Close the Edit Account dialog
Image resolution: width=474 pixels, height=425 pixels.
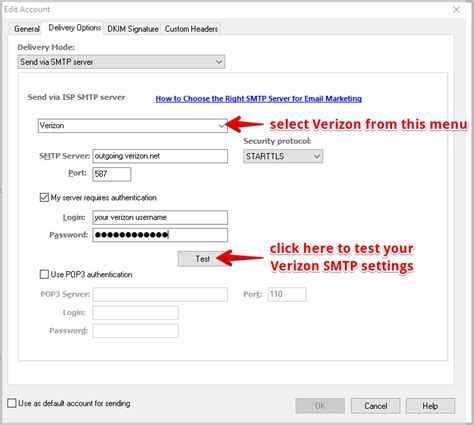coord(456,9)
